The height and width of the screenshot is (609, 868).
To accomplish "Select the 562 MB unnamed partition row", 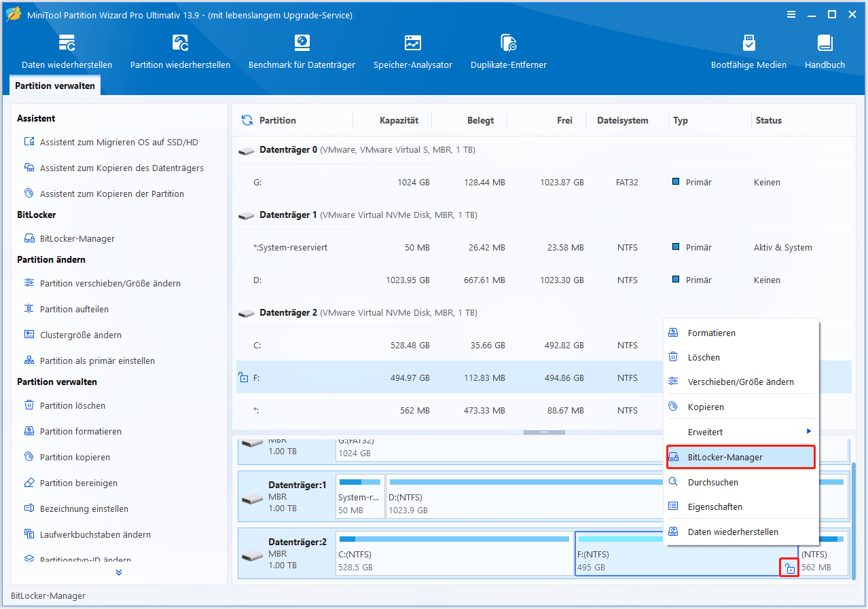I will [x=450, y=410].
